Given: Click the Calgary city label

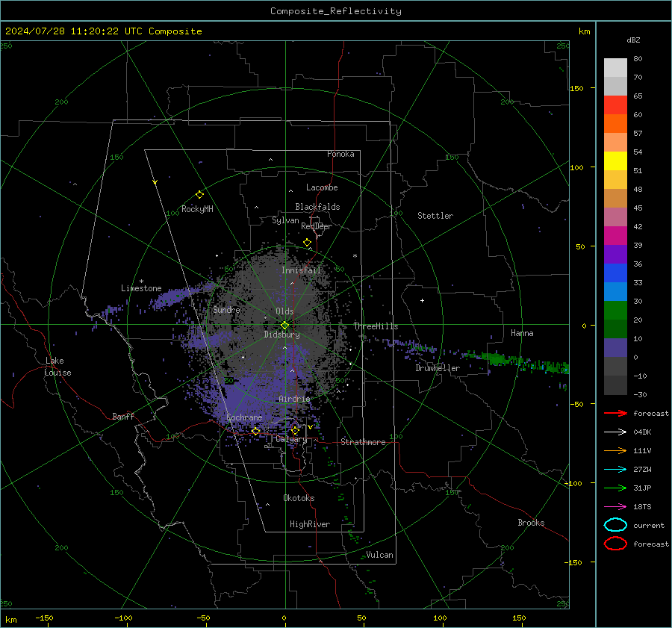Looking at the screenshot, I should pyautogui.click(x=291, y=439).
